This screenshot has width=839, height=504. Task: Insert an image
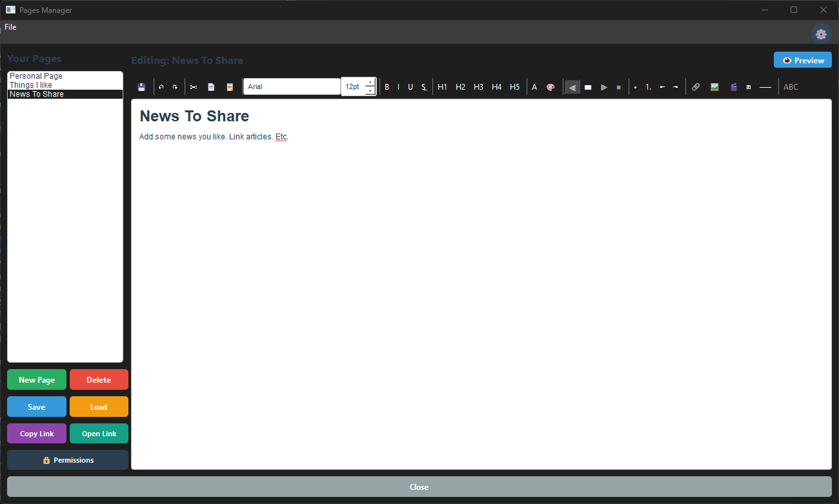[x=714, y=87]
